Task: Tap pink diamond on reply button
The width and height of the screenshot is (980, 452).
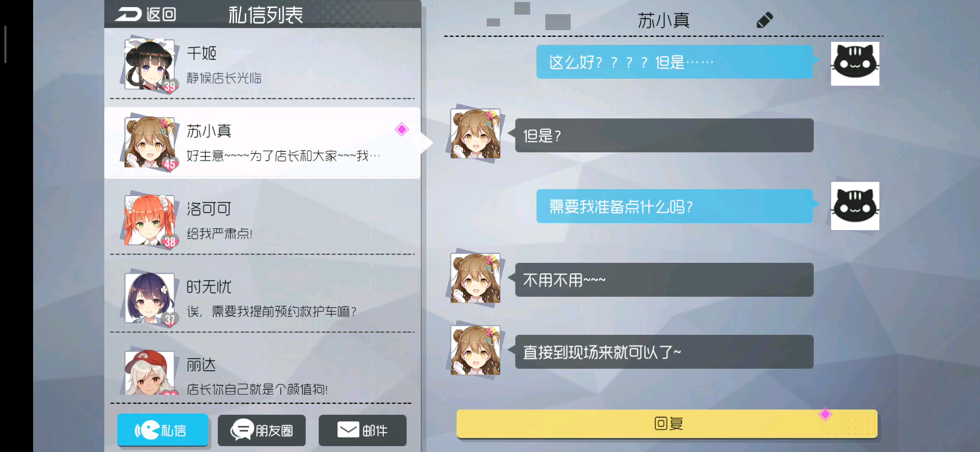Action: [825, 414]
